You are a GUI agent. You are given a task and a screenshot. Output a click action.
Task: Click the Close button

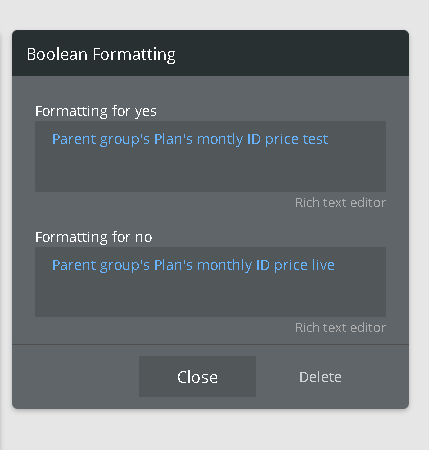[x=197, y=376]
